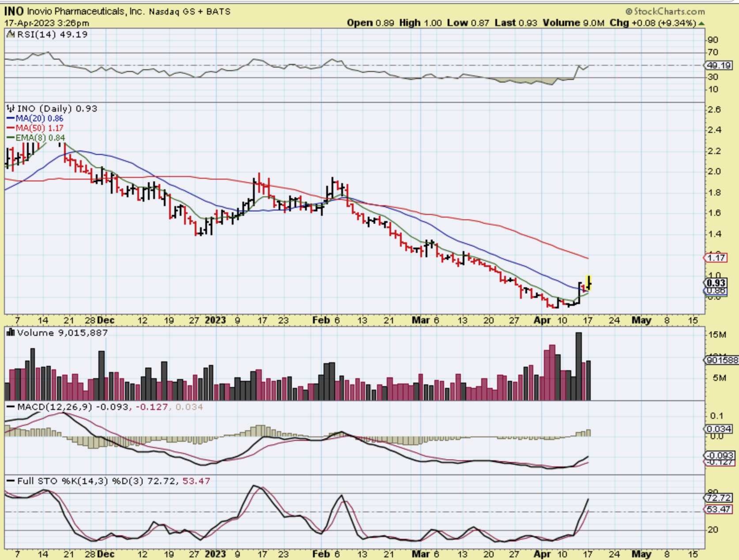Select the green EMA(8) legend line swatch
Screen dimensions: 739x560
point(11,138)
